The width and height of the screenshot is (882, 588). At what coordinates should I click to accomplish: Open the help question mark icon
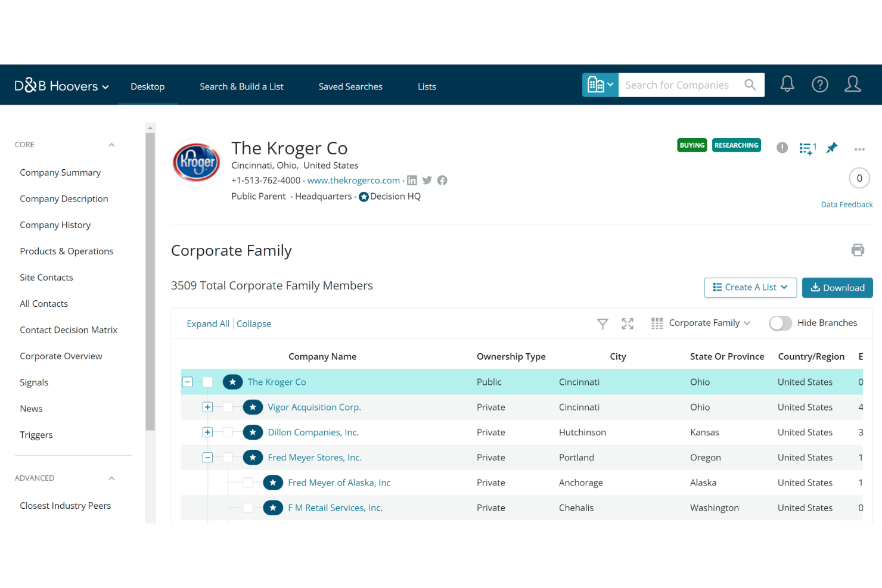pos(820,85)
